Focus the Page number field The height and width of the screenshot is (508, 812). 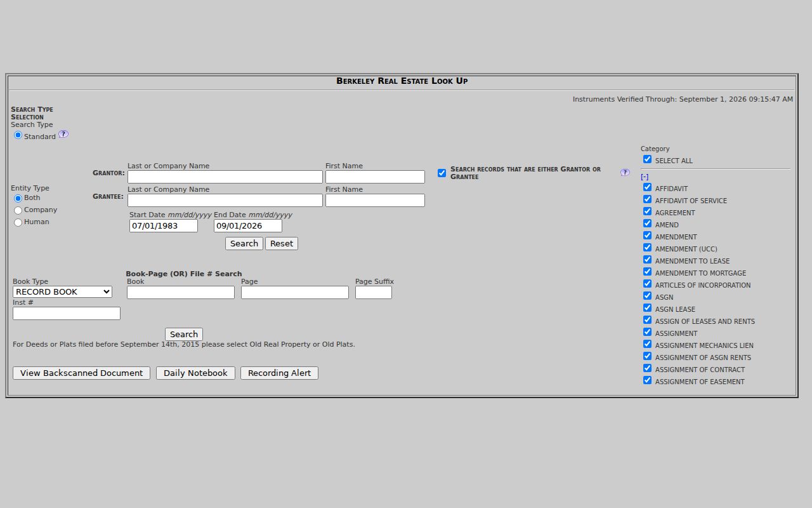[x=295, y=293]
